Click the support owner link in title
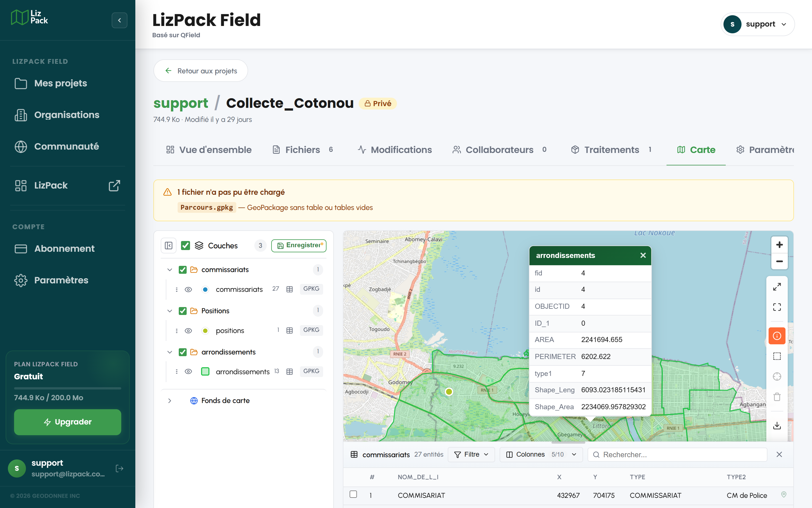 pos(180,104)
